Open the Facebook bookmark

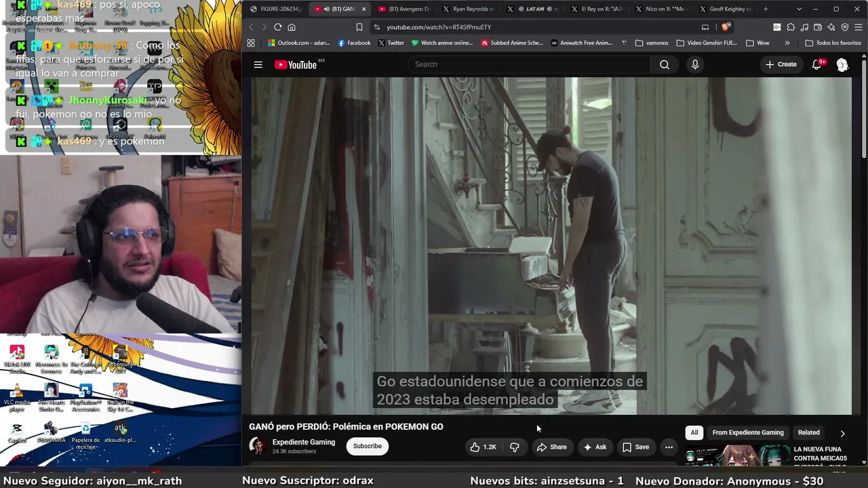pyautogui.click(x=354, y=43)
